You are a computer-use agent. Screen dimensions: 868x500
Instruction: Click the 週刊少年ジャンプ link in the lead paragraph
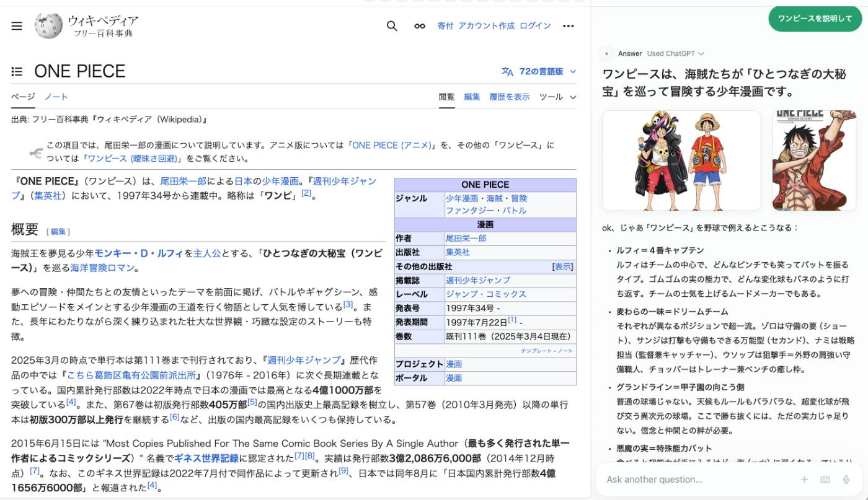345,182
